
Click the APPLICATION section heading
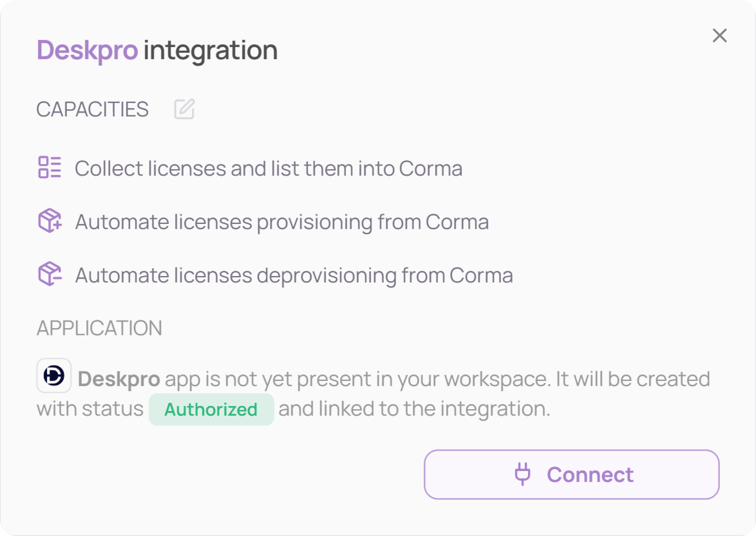[x=99, y=328]
